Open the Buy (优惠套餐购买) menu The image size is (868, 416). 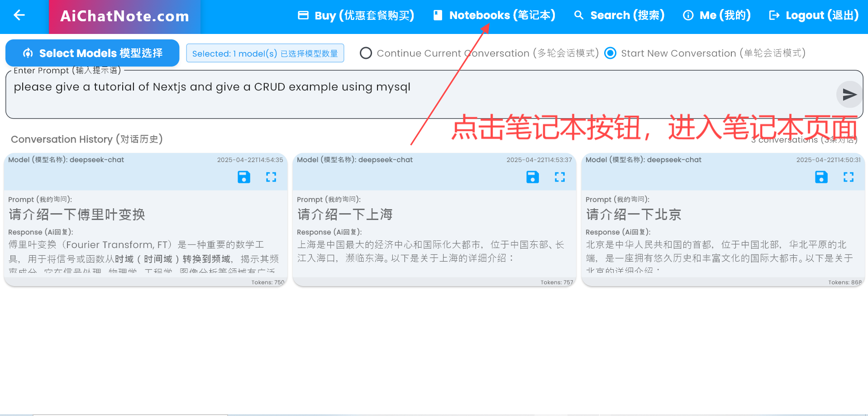[356, 15]
